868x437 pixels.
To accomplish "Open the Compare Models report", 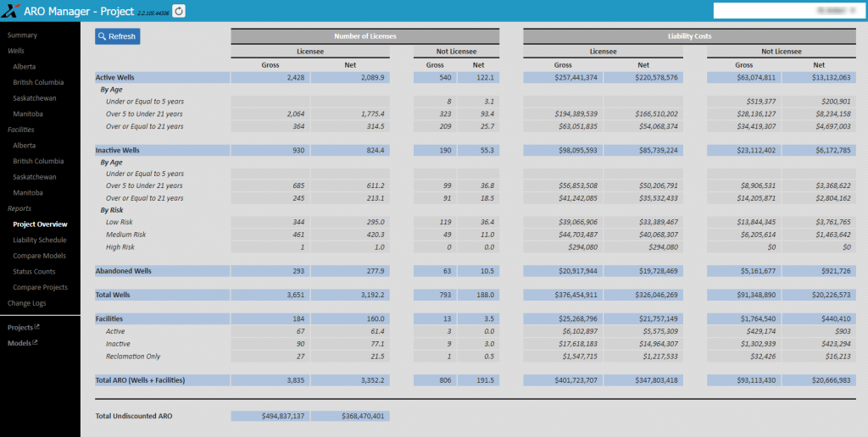I will click(39, 256).
